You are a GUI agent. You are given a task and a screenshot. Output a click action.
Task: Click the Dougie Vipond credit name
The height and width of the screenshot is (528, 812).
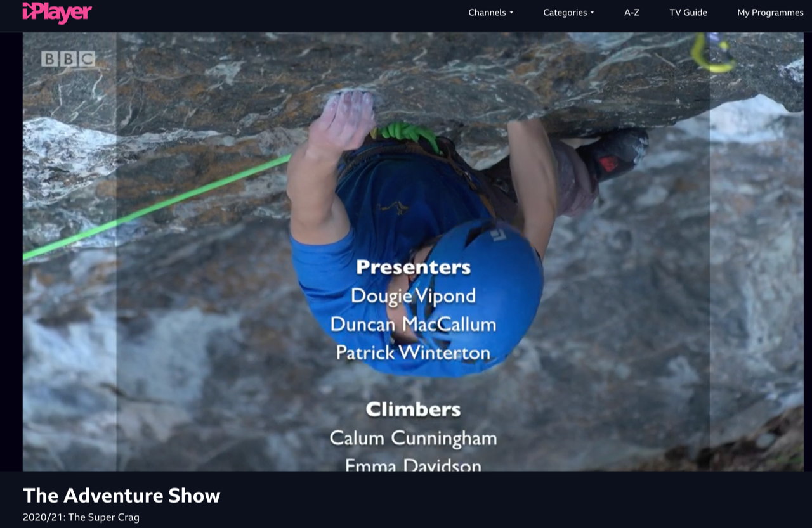pyautogui.click(x=413, y=295)
